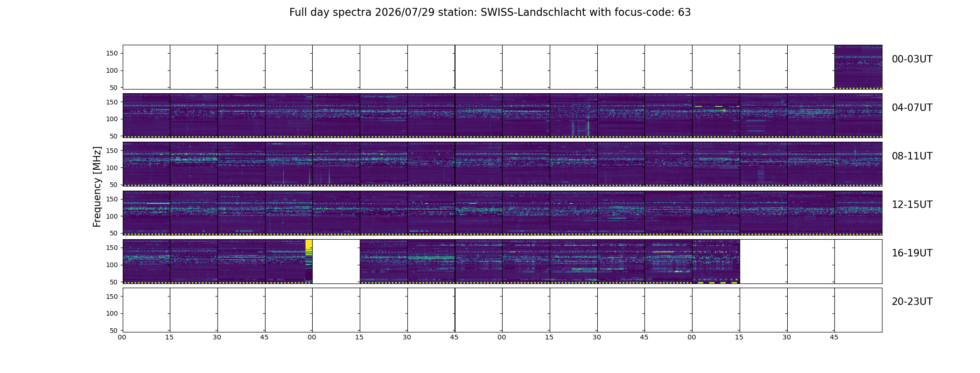Select the 20-23UT row label

(x=912, y=302)
